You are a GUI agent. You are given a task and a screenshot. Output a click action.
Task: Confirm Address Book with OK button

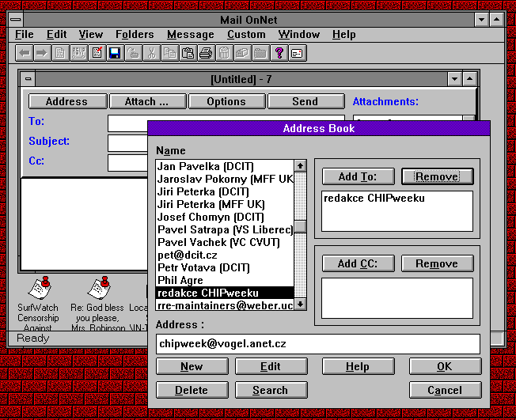pyautogui.click(x=445, y=366)
